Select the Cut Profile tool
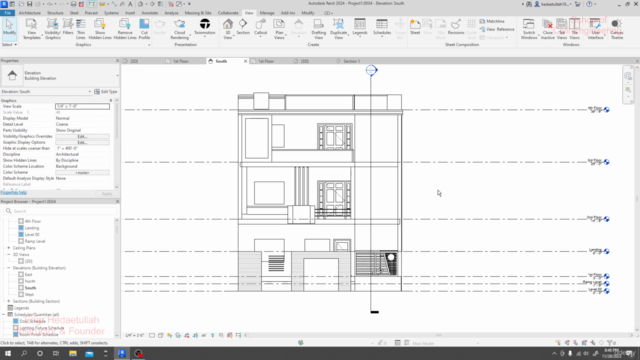 (144, 29)
